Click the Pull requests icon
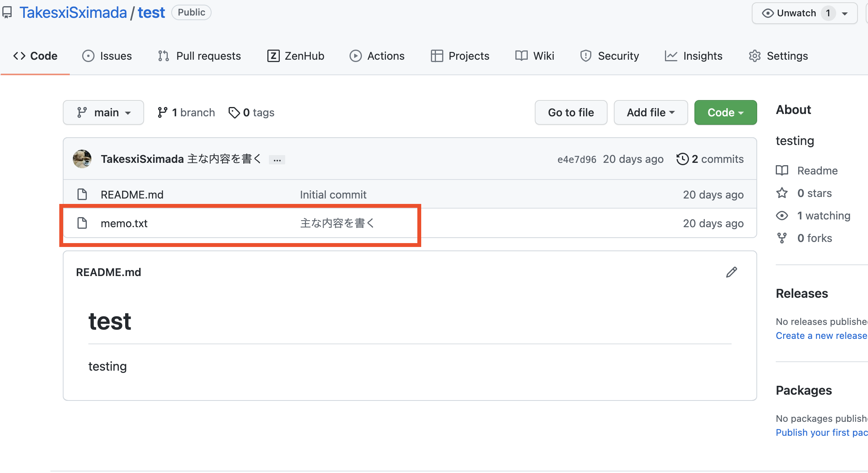The image size is (868, 473). point(164,56)
